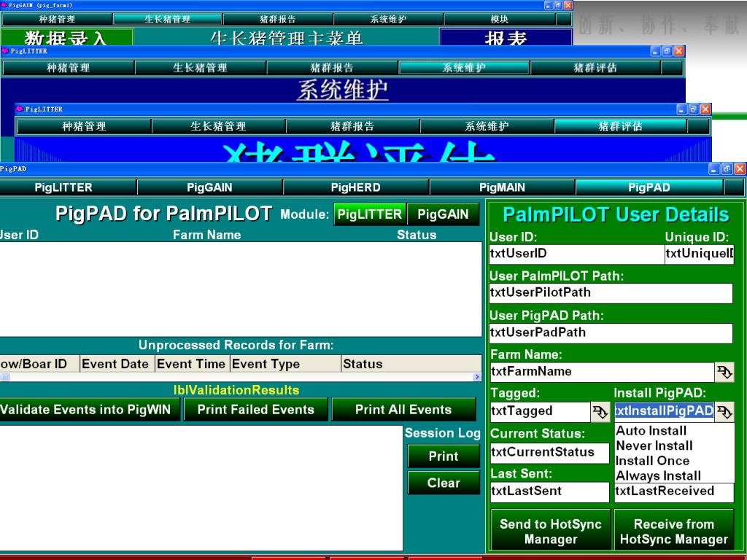This screenshot has height=560, width=747.
Task: Click the lblValidationResults label
Action: tap(236, 391)
